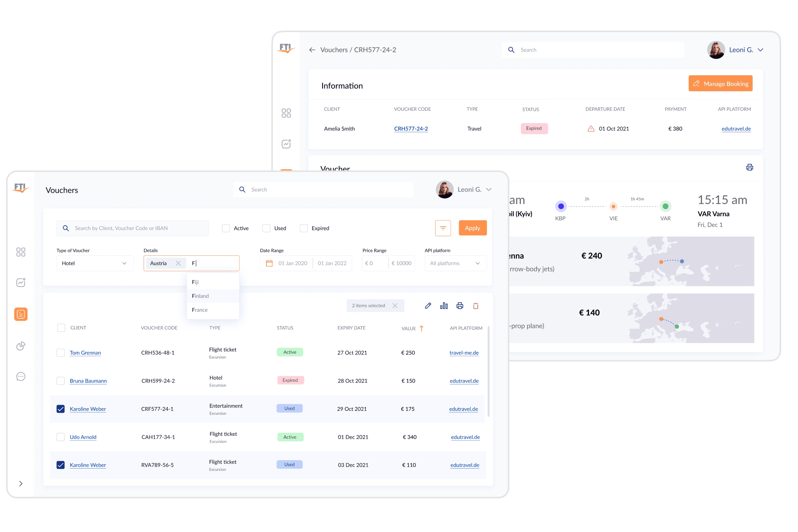Open the pie chart reports sidebar icon
The image size is (798, 532).
pyautogui.click(x=21, y=346)
